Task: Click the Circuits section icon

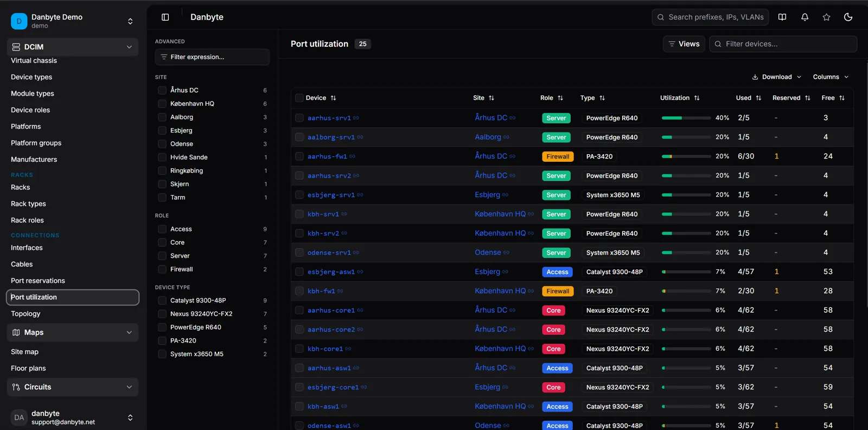Action: (x=16, y=387)
